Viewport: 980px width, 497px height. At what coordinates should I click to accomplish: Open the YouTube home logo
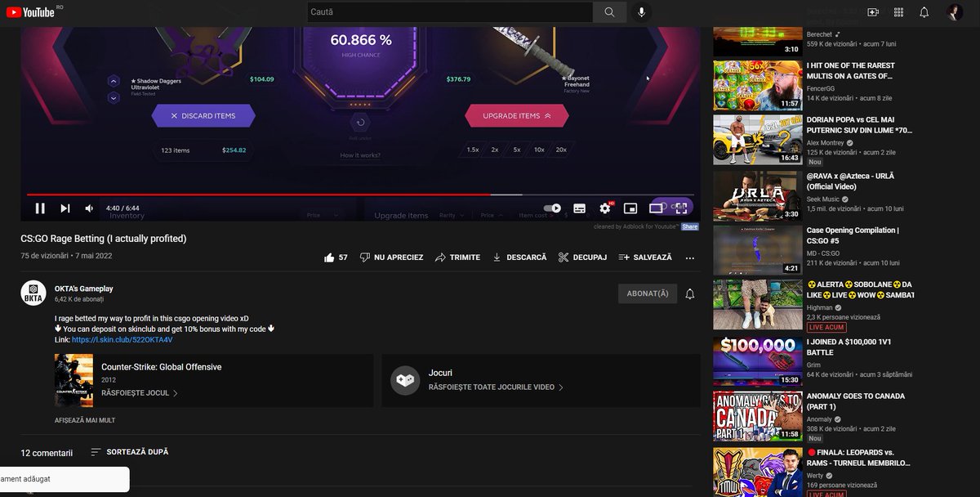30,12
